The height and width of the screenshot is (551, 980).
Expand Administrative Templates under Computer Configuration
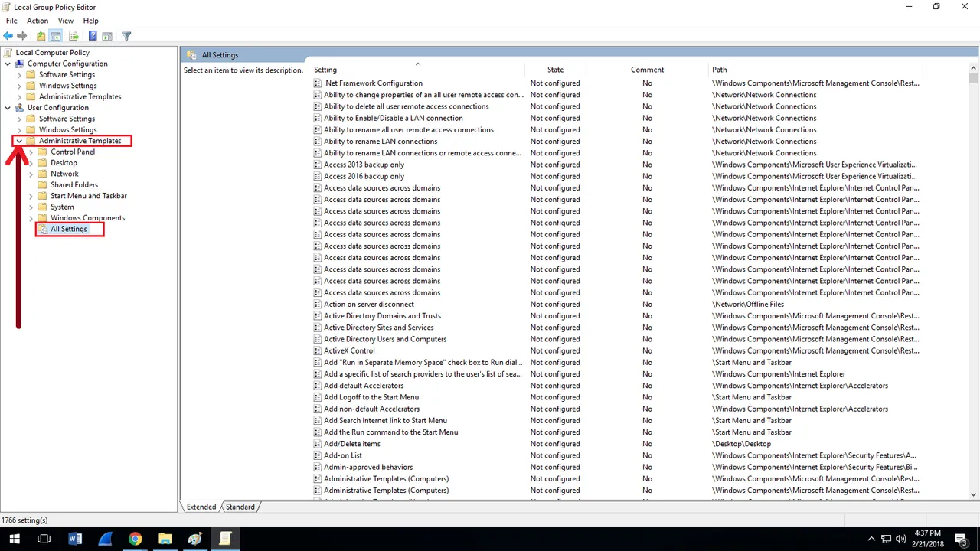pyautogui.click(x=19, y=97)
